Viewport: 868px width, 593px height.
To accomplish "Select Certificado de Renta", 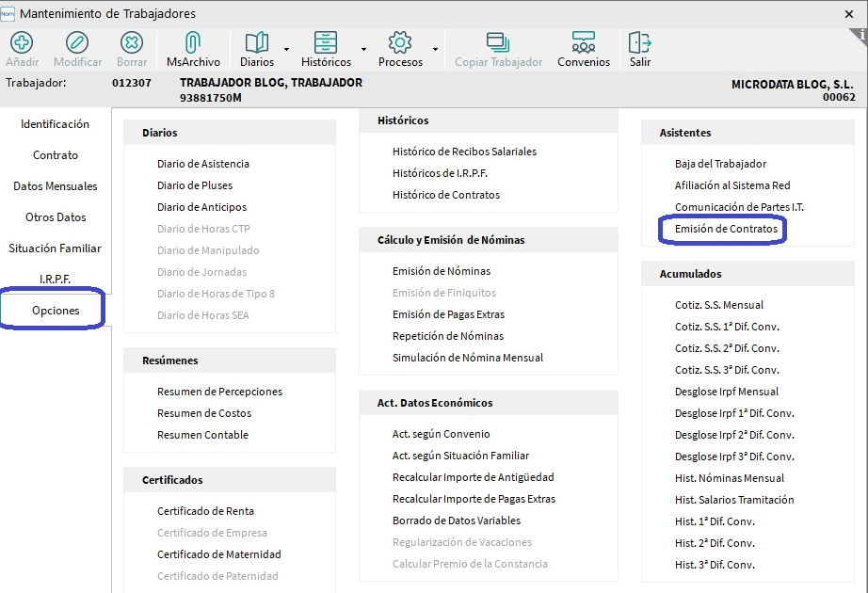I will click(205, 511).
